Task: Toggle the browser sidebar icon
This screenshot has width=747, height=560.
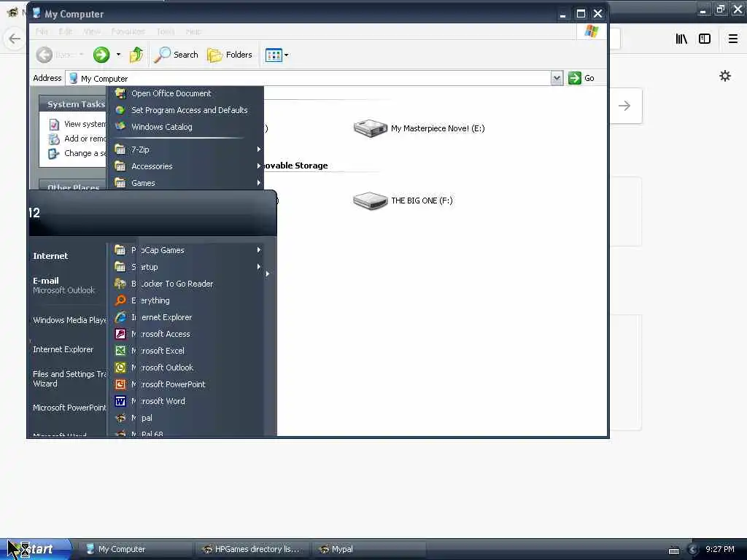Action: point(705,39)
